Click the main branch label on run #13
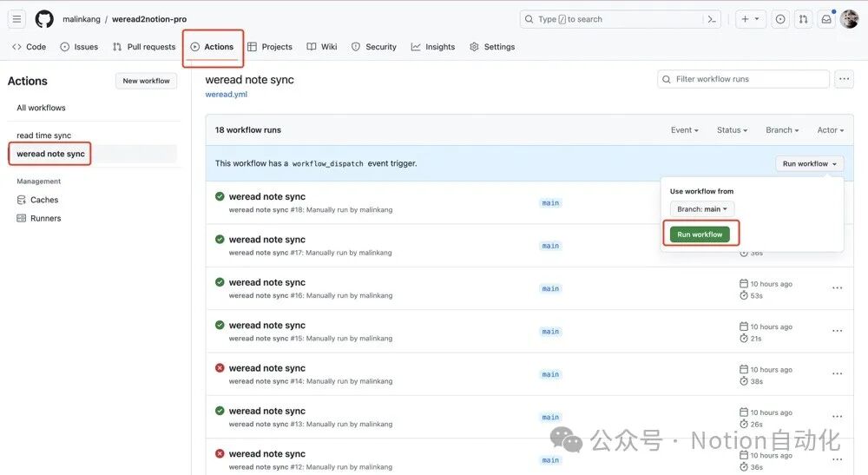Image resolution: width=868 pixels, height=475 pixels. click(550, 418)
